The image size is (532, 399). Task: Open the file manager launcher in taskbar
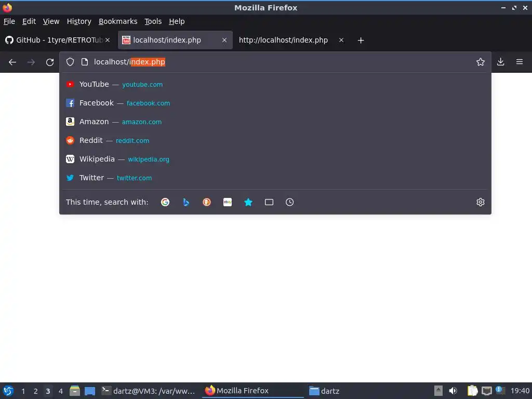tap(75, 391)
